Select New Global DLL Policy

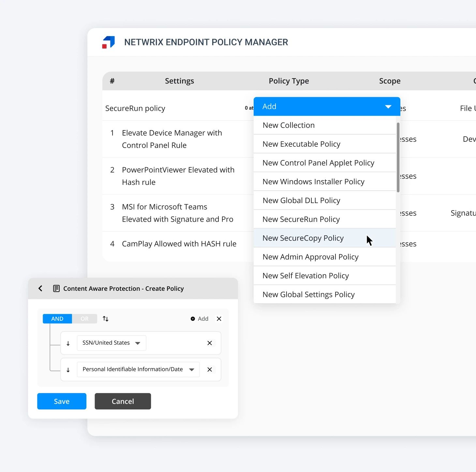coord(325,200)
